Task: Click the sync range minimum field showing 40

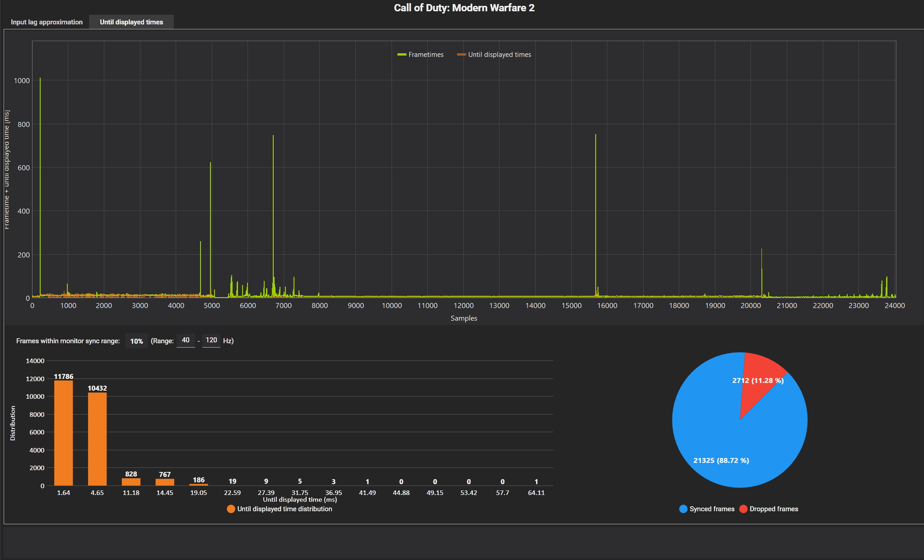Action: 186,340
